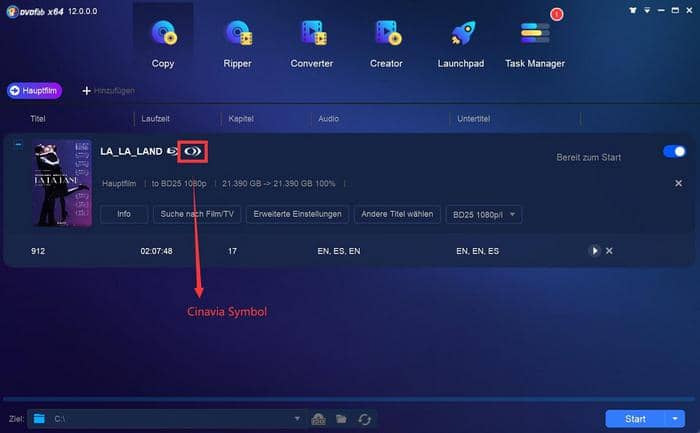Open the BD25 1080p/i output dropdown
The width and height of the screenshot is (700, 433).
(x=483, y=215)
